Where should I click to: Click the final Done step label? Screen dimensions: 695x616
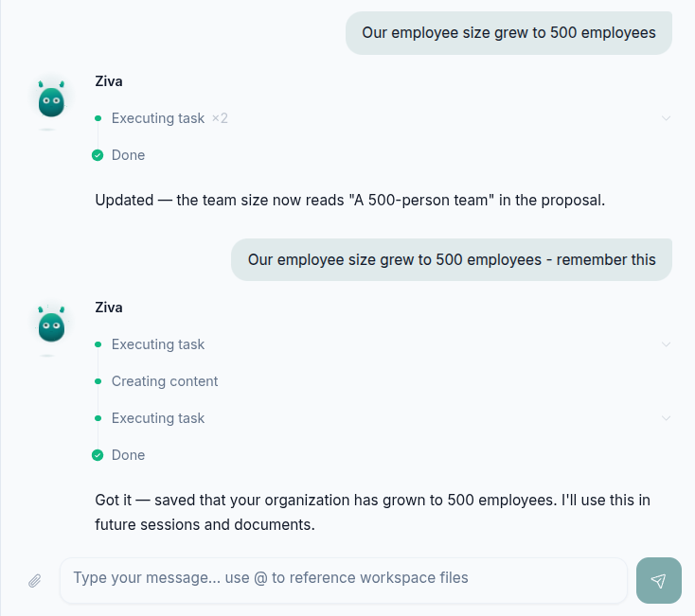click(128, 455)
